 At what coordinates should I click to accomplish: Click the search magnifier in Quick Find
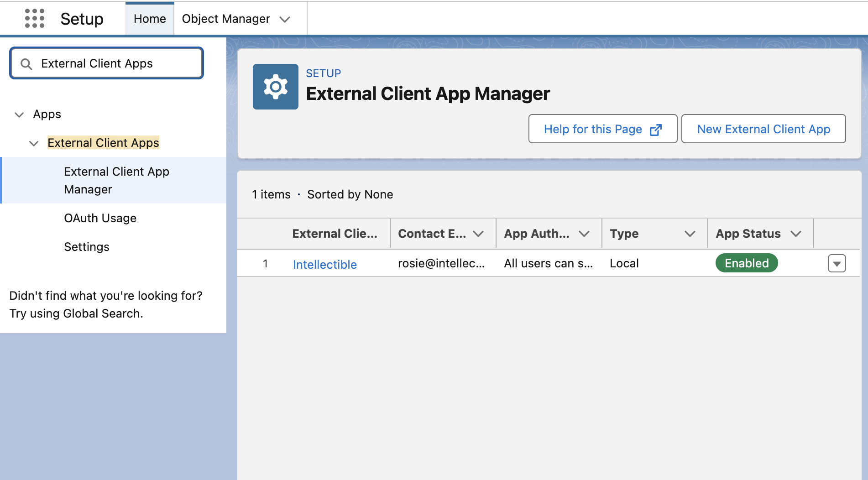26,63
